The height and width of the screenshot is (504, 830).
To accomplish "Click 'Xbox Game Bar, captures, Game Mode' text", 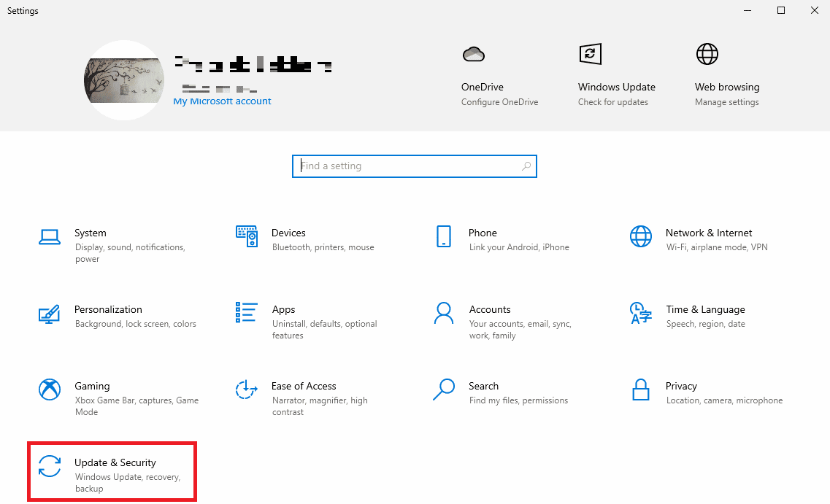I will pyautogui.click(x=137, y=406).
